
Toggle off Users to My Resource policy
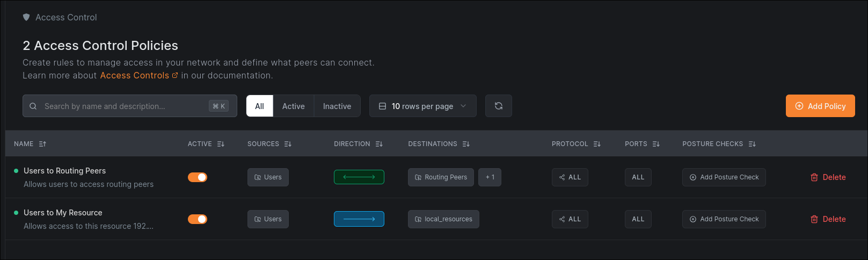pos(198,219)
